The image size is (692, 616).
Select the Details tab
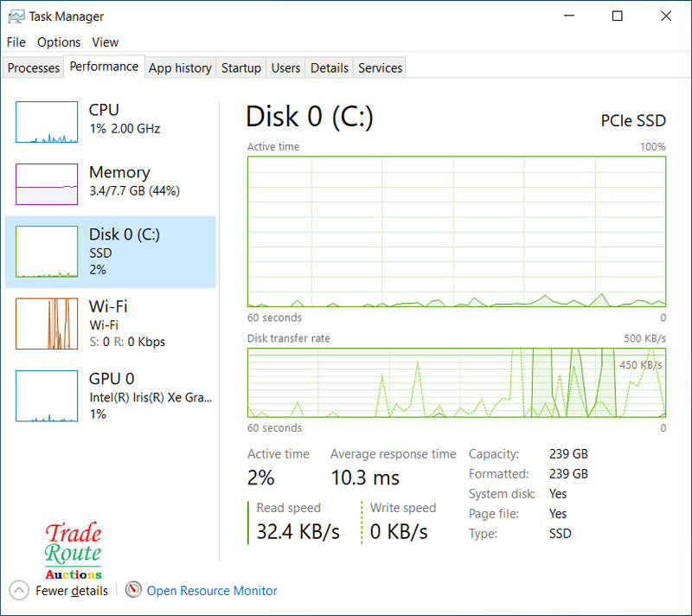tap(330, 68)
